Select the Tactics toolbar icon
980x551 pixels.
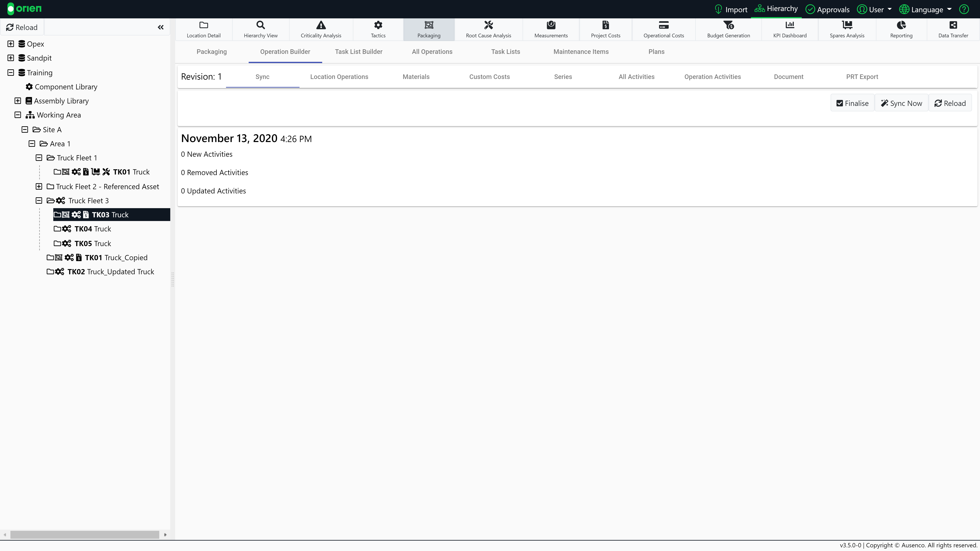378,29
